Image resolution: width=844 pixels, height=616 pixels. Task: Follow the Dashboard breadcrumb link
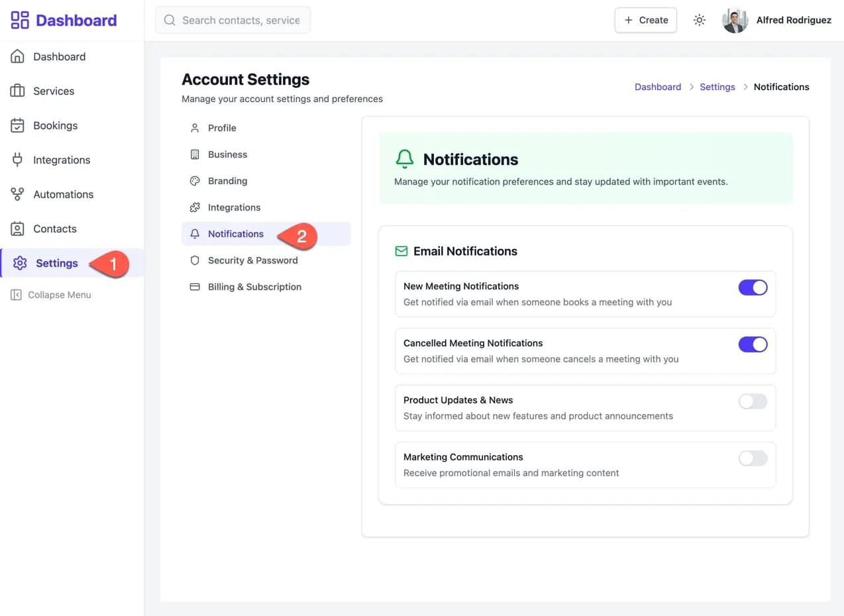tap(657, 87)
